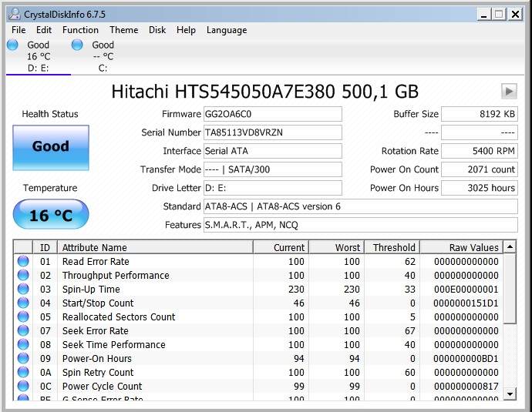Click raw value 000000000817
This screenshot has height=412, width=532.
click(x=466, y=387)
